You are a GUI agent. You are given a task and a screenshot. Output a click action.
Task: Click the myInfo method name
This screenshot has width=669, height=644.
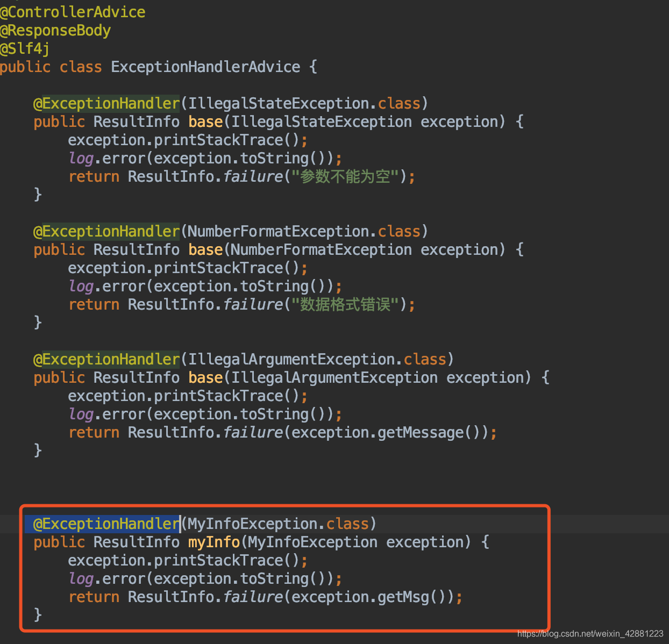point(214,542)
